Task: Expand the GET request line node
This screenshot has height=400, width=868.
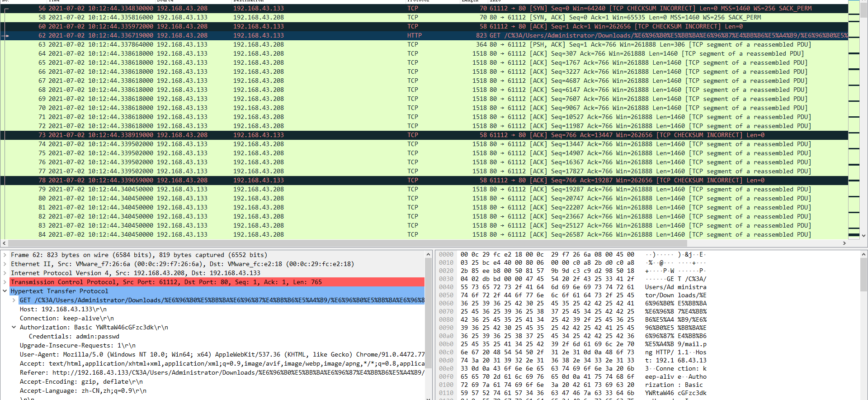Action: [x=14, y=300]
